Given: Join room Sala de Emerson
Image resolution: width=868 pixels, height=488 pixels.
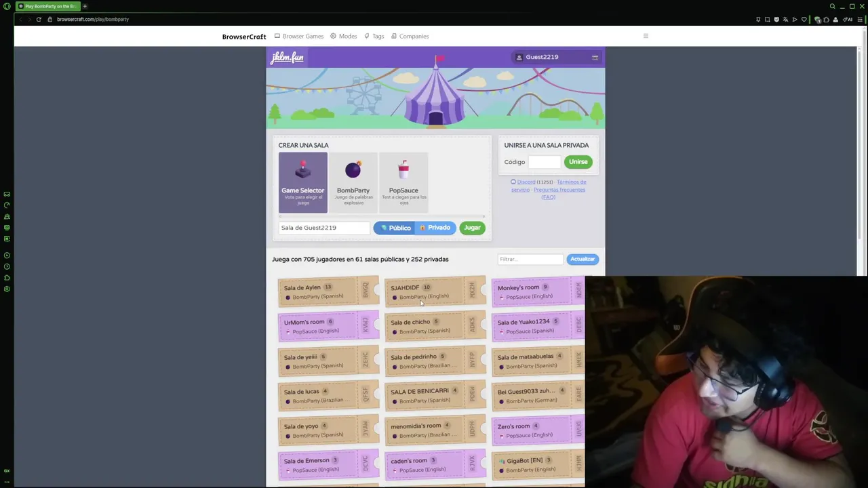Looking at the screenshot, I should (x=328, y=465).
